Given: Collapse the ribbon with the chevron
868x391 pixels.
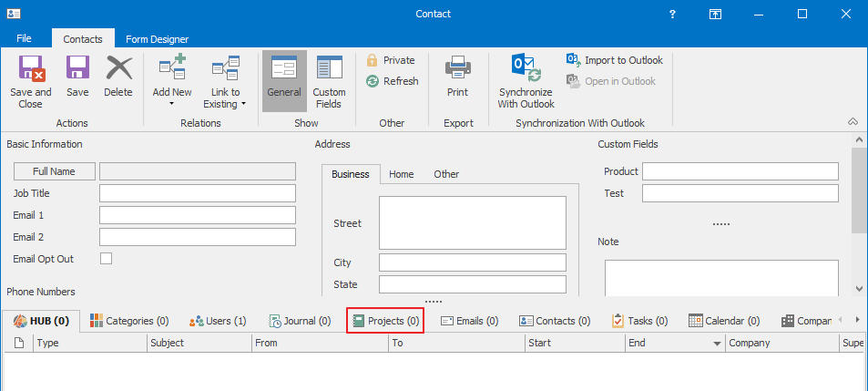Looking at the screenshot, I should (853, 122).
